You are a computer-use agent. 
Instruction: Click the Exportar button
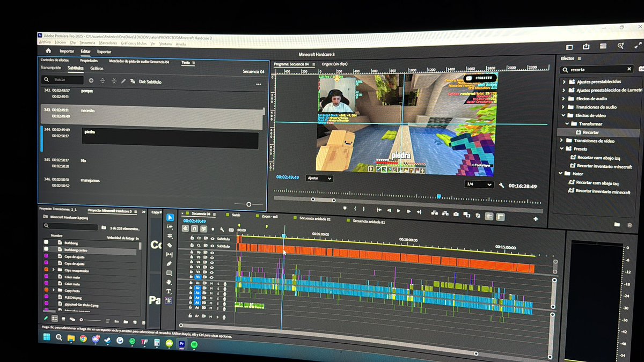[x=104, y=52]
